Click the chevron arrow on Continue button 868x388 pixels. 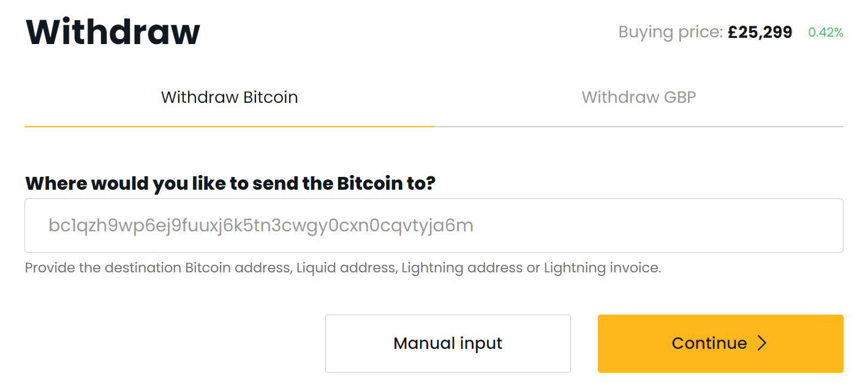point(762,343)
